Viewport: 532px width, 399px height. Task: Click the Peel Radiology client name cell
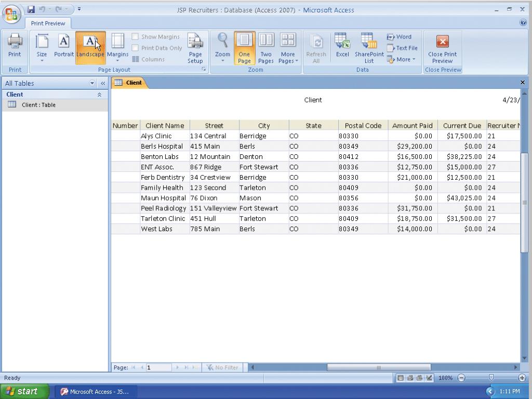(164, 208)
